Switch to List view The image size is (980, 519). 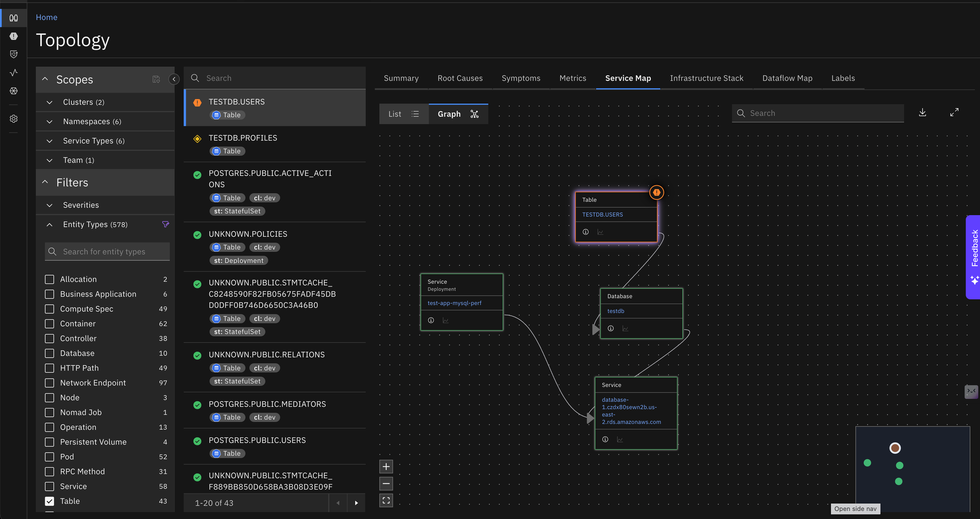pos(403,114)
